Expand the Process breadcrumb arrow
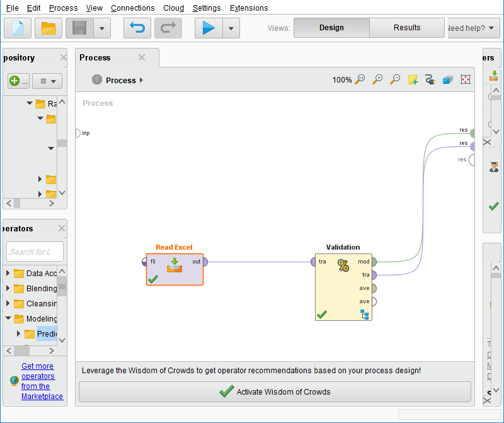 [141, 80]
